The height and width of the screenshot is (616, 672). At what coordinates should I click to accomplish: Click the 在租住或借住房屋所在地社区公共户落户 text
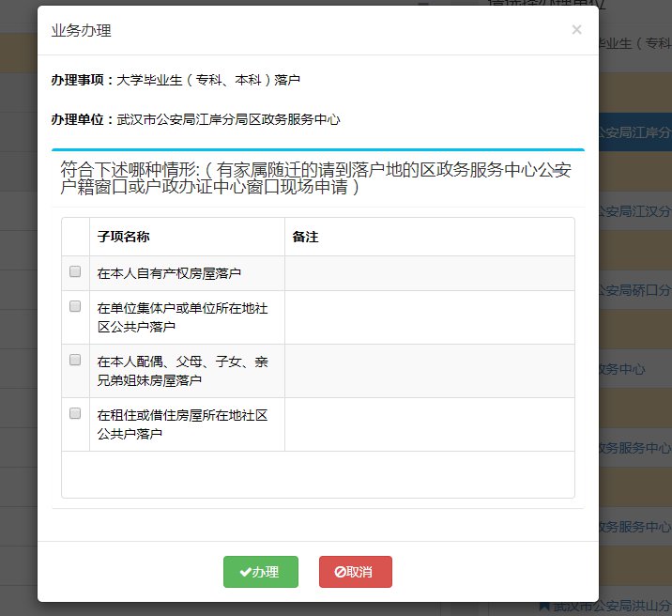[183, 424]
